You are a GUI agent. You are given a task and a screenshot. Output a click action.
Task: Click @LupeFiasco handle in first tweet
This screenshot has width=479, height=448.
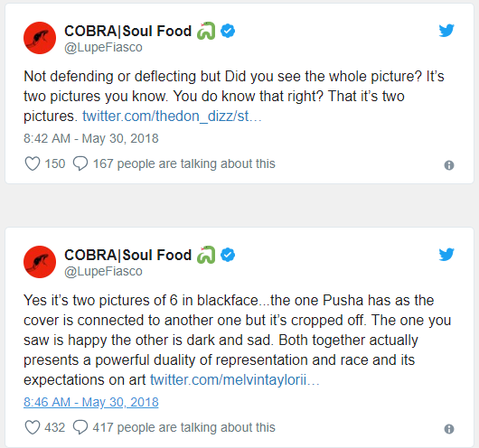tap(103, 47)
